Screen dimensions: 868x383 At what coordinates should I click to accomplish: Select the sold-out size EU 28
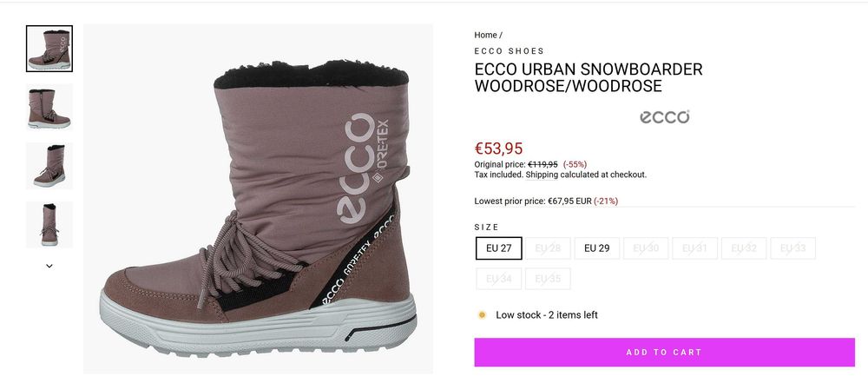coord(548,248)
